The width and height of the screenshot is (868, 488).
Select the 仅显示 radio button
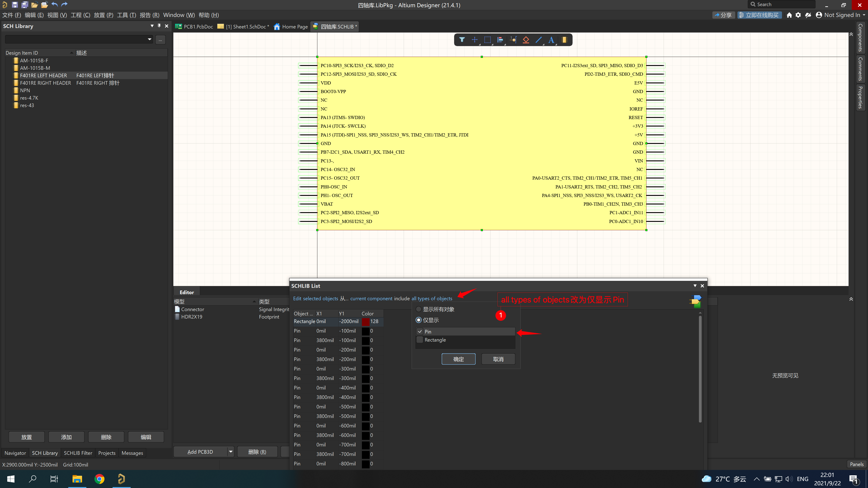(x=418, y=320)
